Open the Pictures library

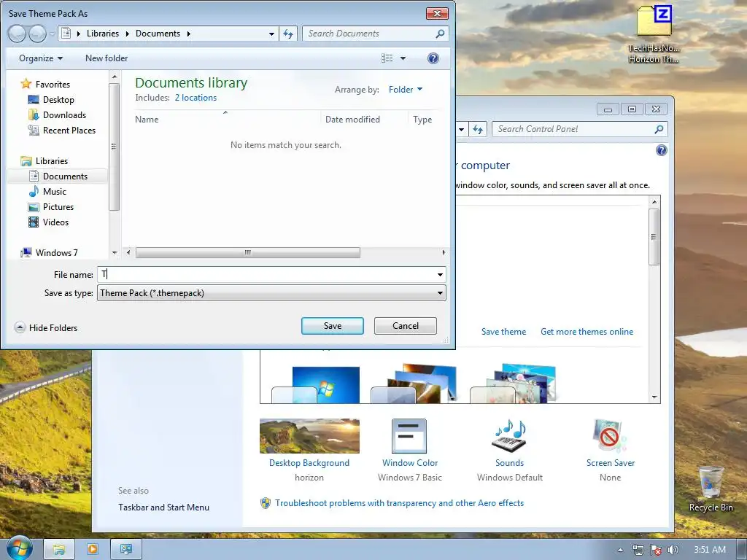coord(58,206)
